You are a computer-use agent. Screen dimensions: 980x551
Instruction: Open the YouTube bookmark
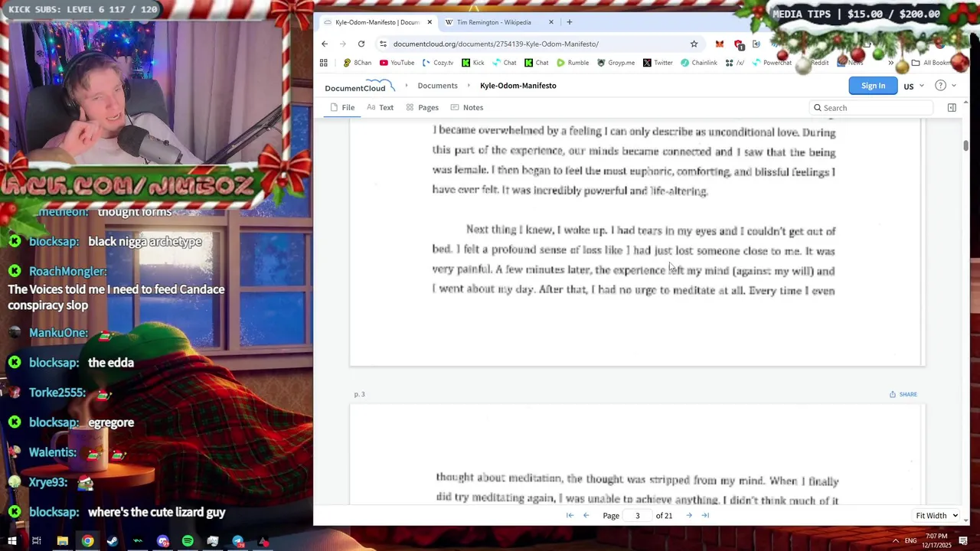[397, 63]
